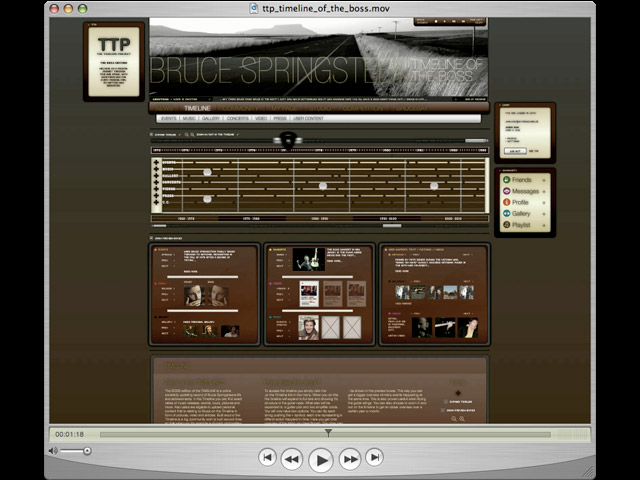Viewport: 640px width, 480px height.
Task: Click the zoom-in magnifier in help section
Action: pyautogui.click(x=462, y=419)
